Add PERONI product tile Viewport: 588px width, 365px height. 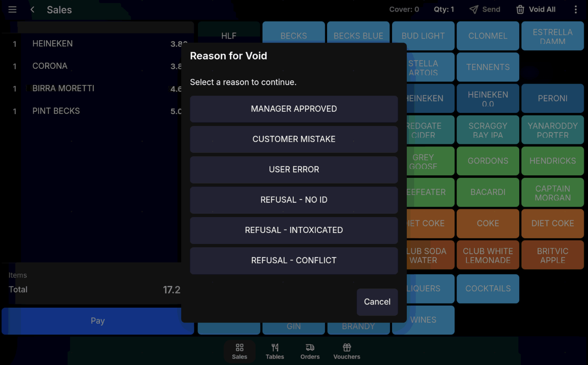(x=553, y=98)
